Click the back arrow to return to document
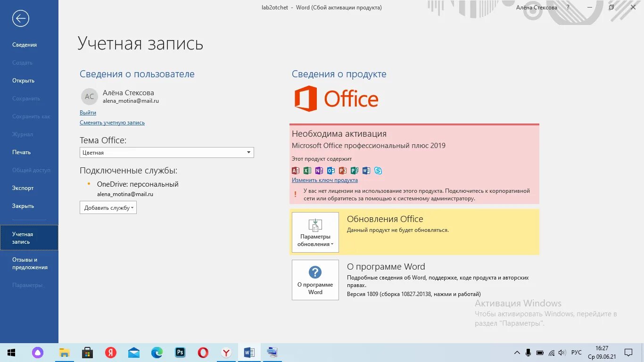The width and height of the screenshot is (644, 362). point(21,18)
